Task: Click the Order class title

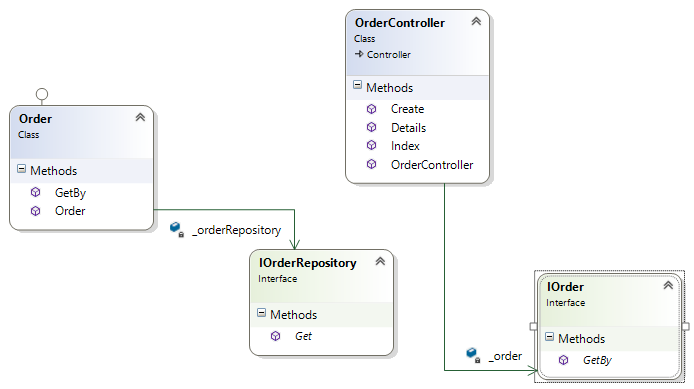Action: click(35, 119)
